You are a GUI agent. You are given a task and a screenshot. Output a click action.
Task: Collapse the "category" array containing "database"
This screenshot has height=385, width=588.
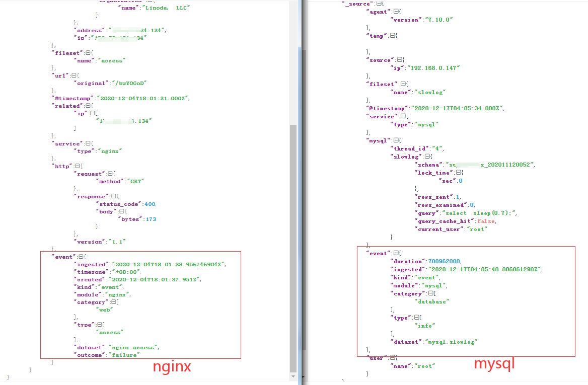tap(431, 293)
